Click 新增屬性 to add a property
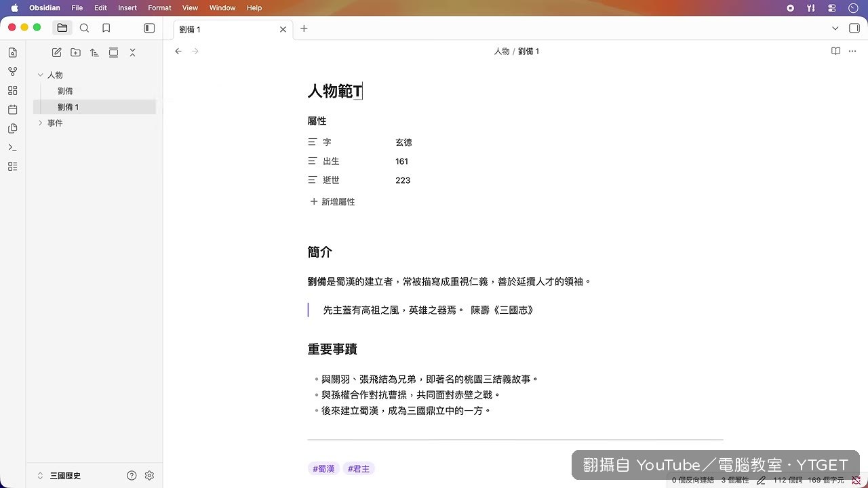868x488 pixels. tap(332, 202)
